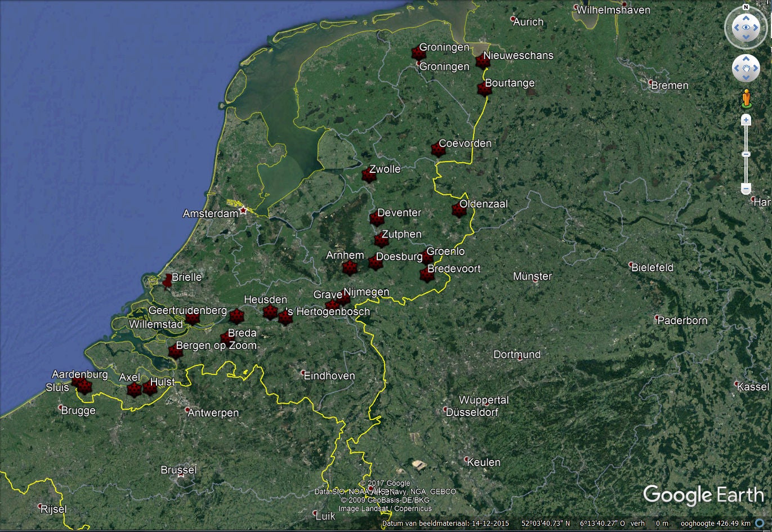Select the 'Sluis' placemark label
This screenshot has width=772, height=532.
[x=57, y=387]
